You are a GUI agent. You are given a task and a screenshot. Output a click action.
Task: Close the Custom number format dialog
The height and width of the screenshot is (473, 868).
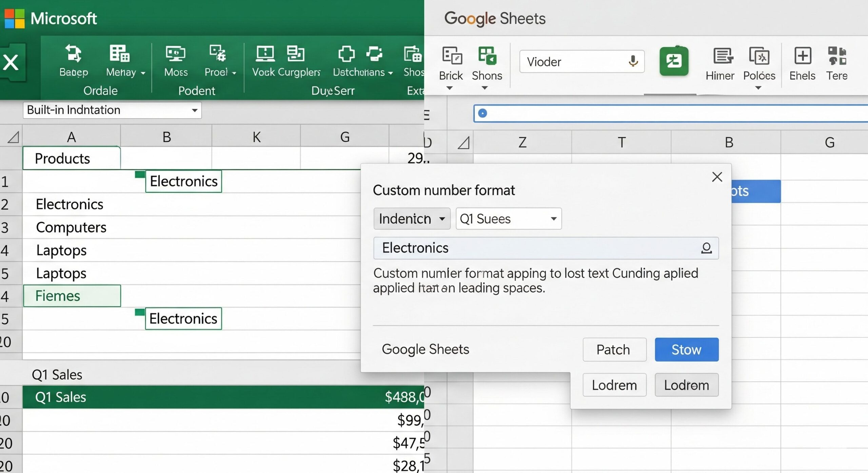[x=717, y=177]
